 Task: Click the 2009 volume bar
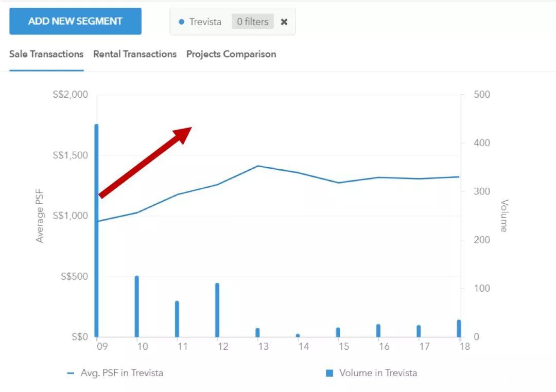[x=96, y=231]
